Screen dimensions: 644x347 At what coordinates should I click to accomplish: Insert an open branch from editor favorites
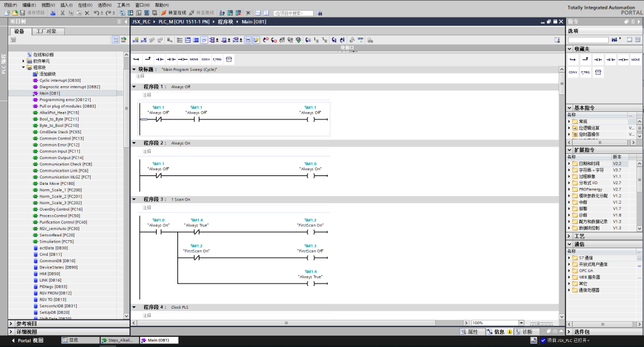(136, 59)
